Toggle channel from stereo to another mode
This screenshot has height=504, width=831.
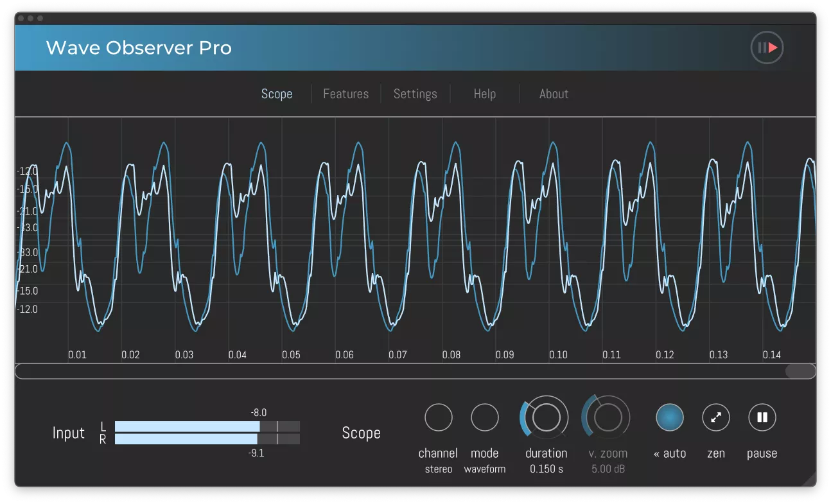(439, 417)
